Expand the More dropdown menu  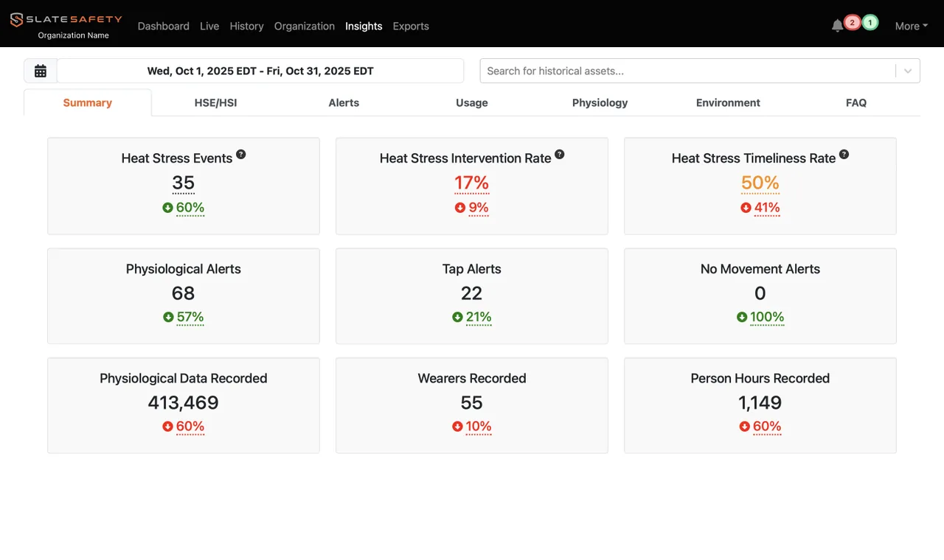tap(912, 26)
